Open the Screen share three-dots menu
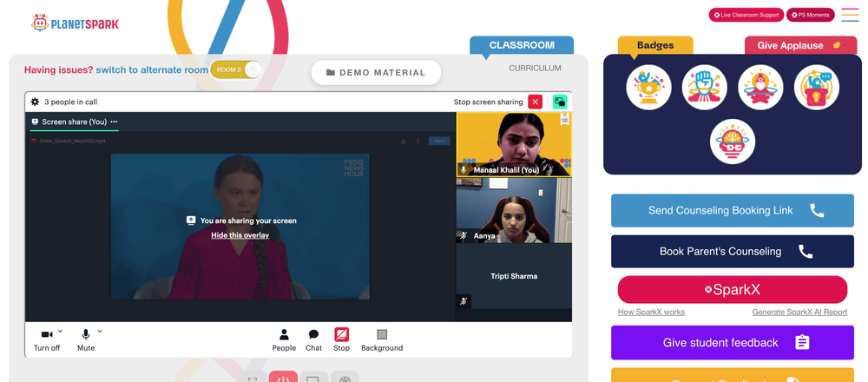Screen dimensions: 868x382 (x=114, y=122)
